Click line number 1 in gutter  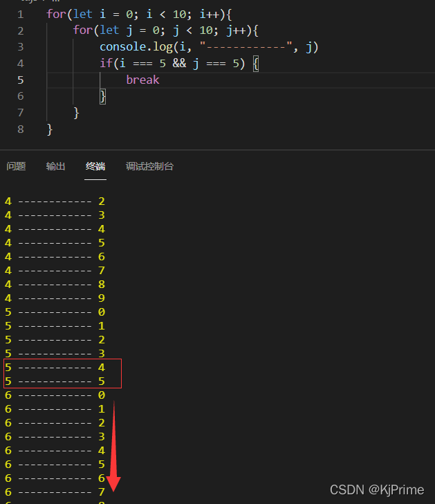[x=21, y=15]
